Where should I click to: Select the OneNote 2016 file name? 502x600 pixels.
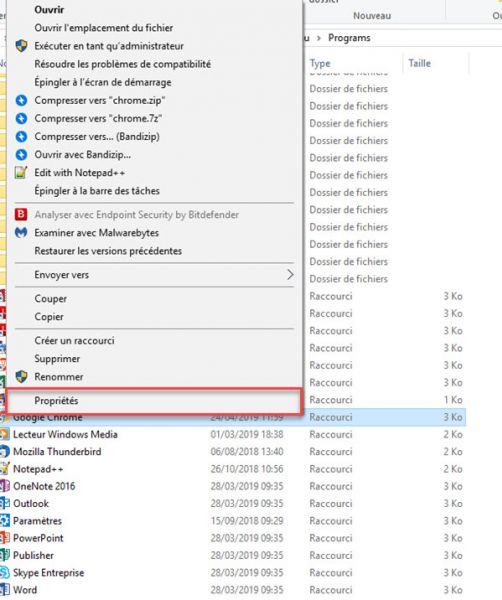point(44,486)
